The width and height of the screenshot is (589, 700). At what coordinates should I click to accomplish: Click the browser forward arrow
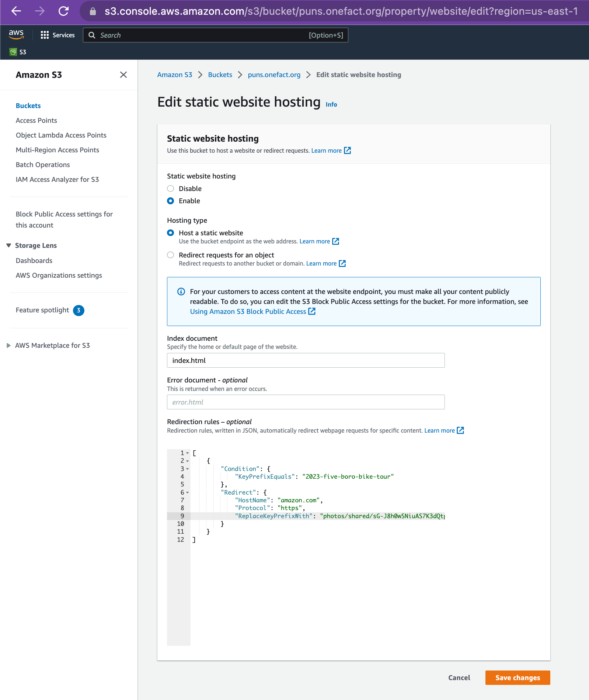coord(40,11)
